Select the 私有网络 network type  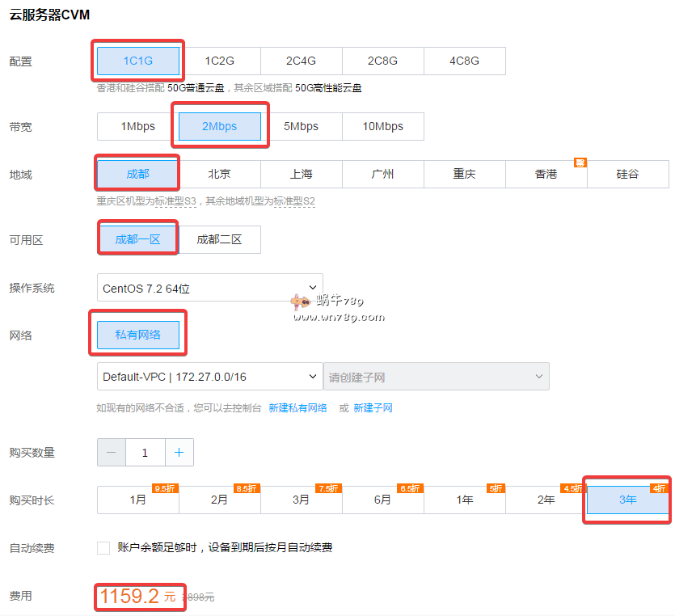click(x=137, y=335)
